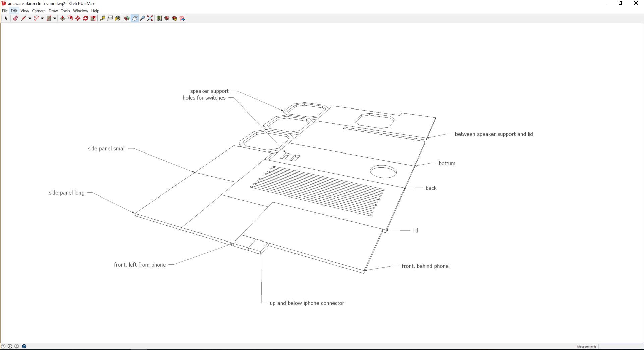Click the Zoom Extents icon
This screenshot has width=644, height=350.
point(150,18)
